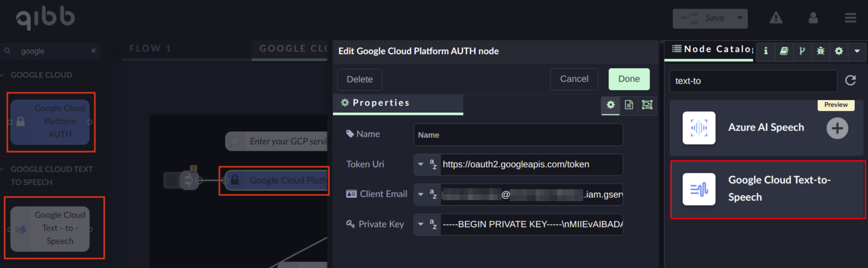Click the warning triangle notification icon
The image size is (868, 268).
tap(775, 18)
